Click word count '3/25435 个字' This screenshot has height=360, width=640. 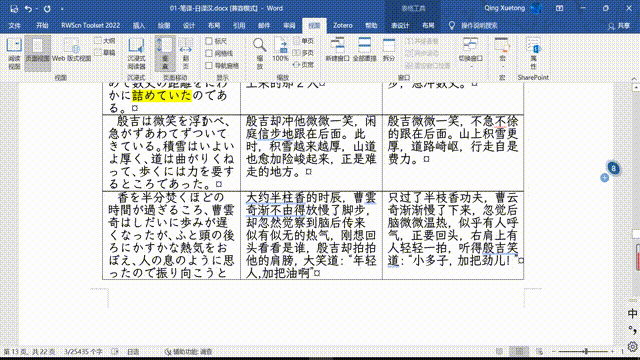pyautogui.click(x=83, y=351)
